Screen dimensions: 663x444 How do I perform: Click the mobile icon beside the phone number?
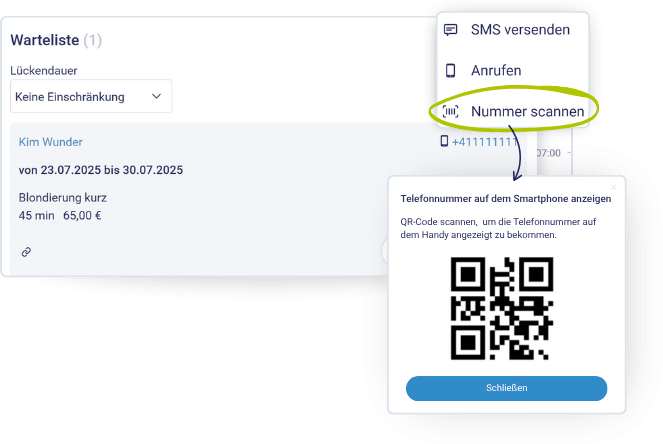(444, 141)
